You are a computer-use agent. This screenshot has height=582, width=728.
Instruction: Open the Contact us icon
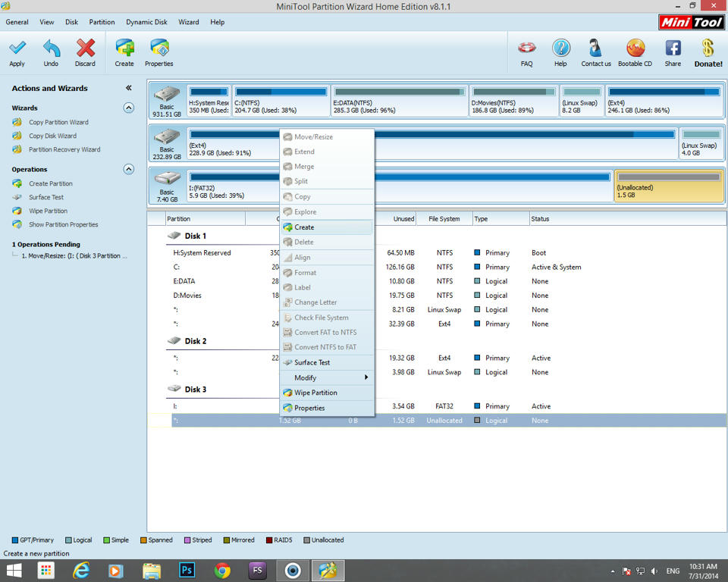click(596, 50)
